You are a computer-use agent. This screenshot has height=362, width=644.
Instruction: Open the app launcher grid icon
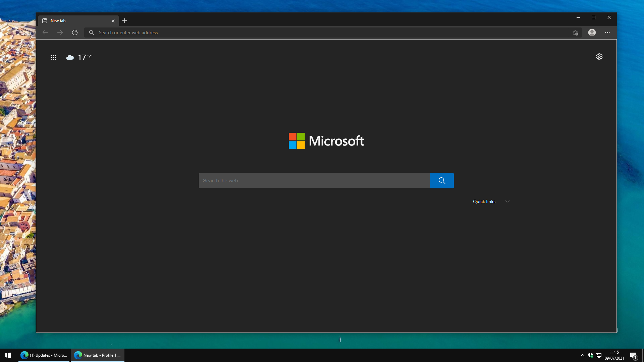tap(53, 58)
